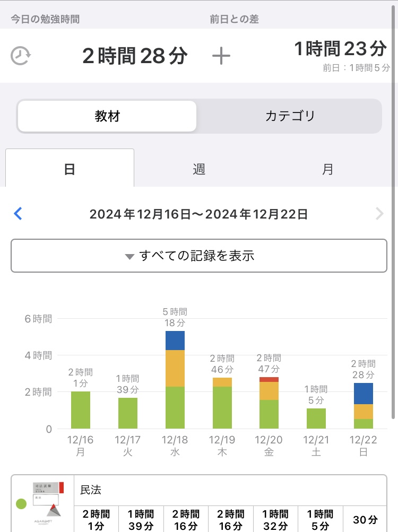
Task: Open the 日 tab
Action: pos(70,169)
